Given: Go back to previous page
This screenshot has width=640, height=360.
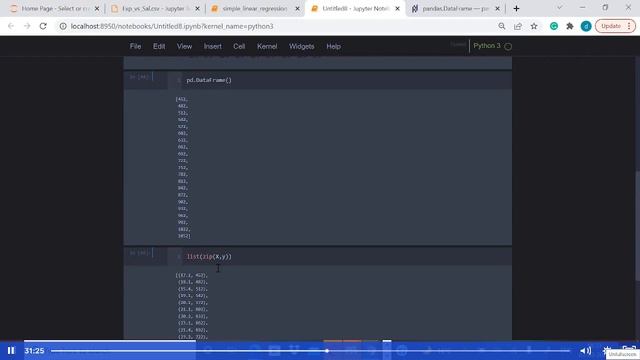Looking at the screenshot, I should (x=11, y=26).
